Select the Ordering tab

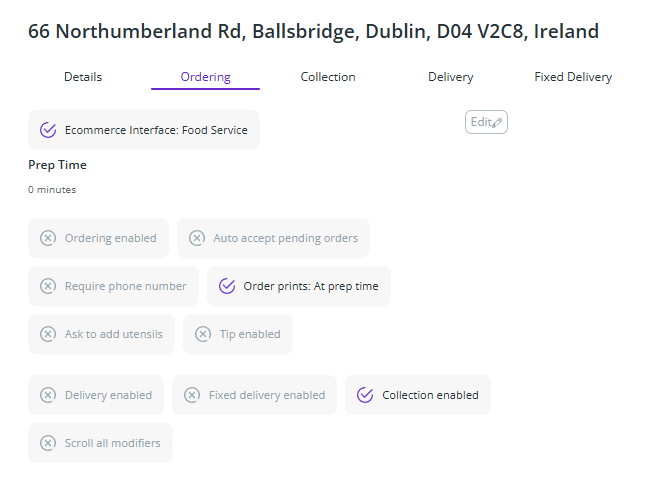pyautogui.click(x=205, y=77)
